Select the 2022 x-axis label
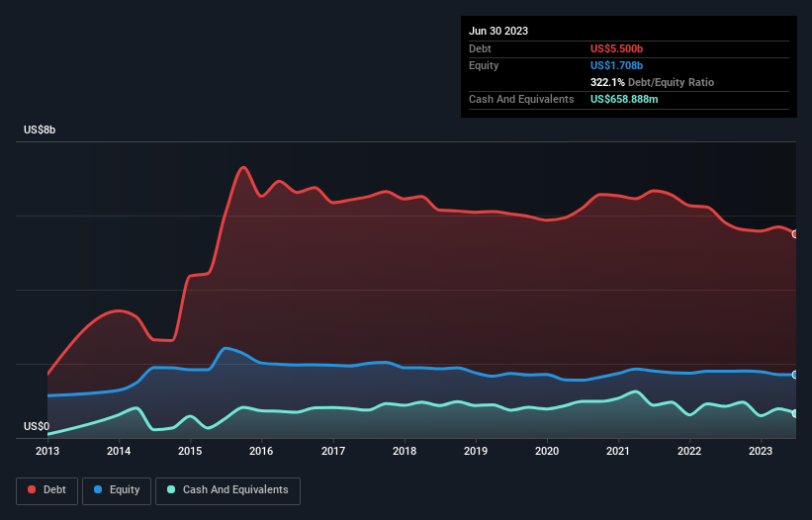The height and width of the screenshot is (520, 812). pos(689,451)
